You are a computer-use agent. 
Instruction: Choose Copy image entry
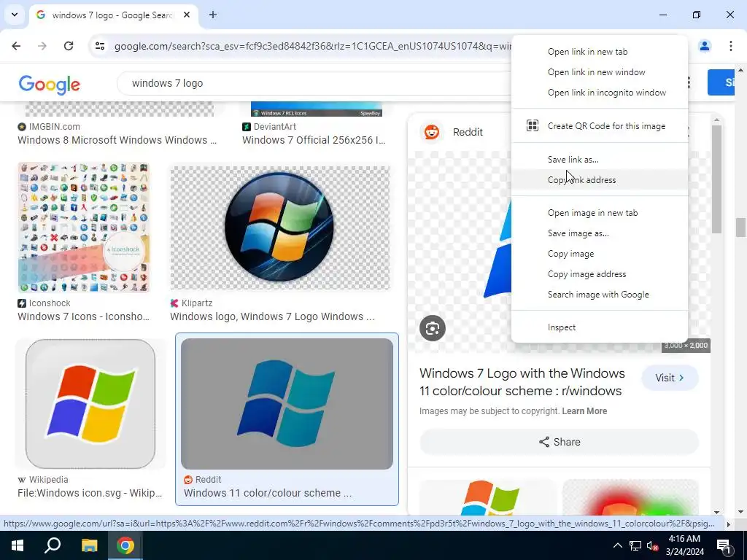[600, 254]
